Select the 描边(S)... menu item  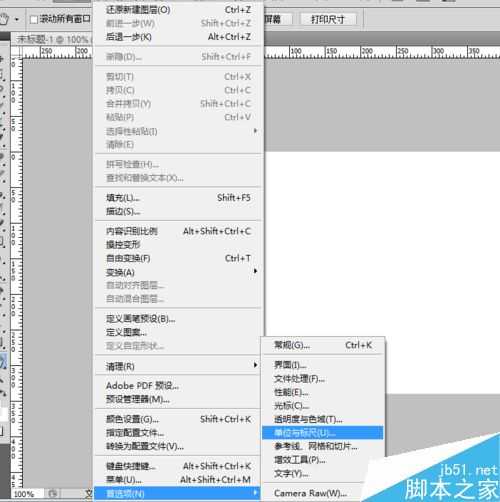178,211
